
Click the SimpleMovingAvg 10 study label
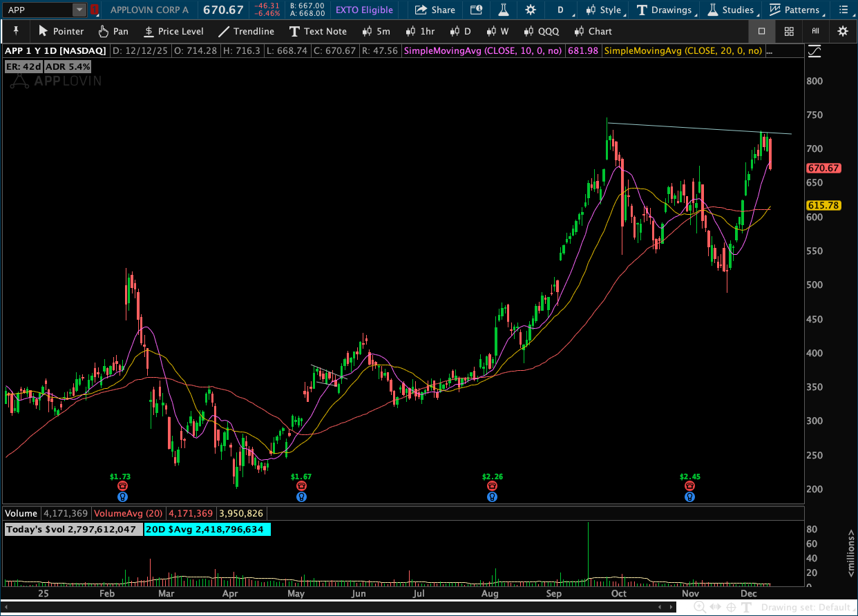click(482, 51)
